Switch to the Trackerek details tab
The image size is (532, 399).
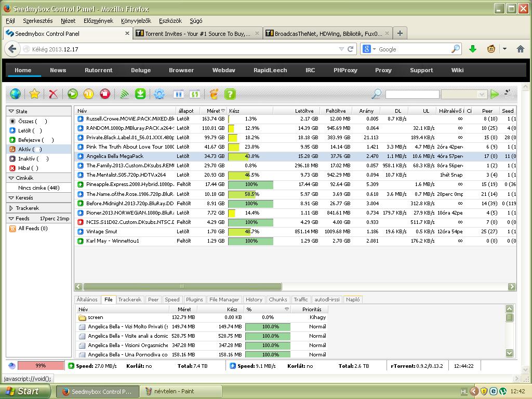click(x=129, y=300)
